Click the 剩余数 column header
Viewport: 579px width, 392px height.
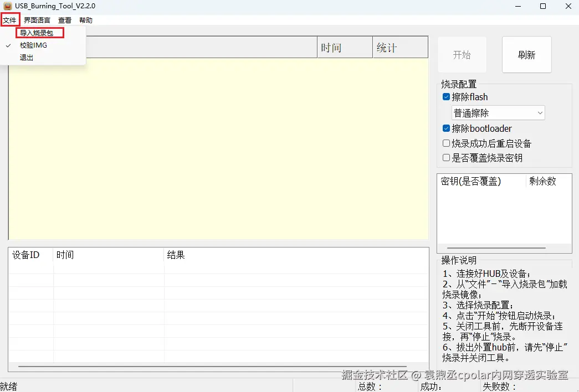(549, 181)
